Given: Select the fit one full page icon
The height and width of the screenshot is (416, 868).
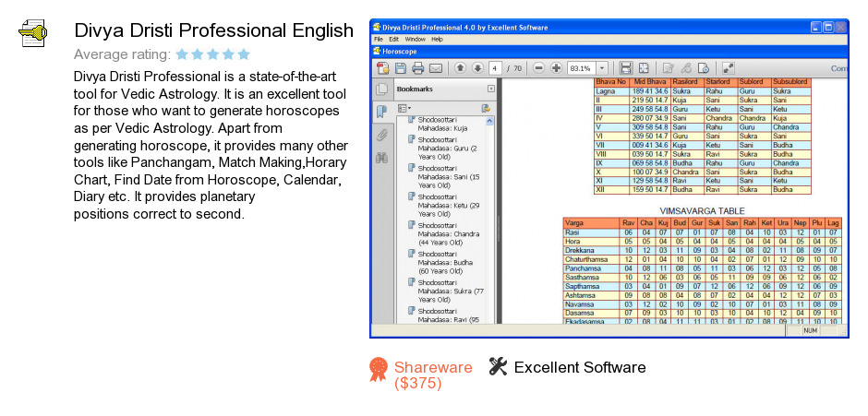Looking at the screenshot, I should [644, 68].
